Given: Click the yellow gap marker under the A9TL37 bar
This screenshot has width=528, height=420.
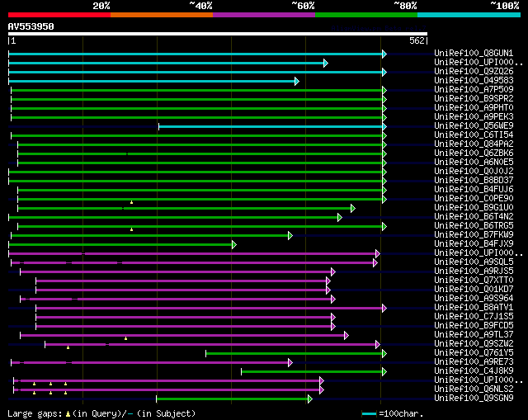Looking at the screenshot, I should [126, 338].
